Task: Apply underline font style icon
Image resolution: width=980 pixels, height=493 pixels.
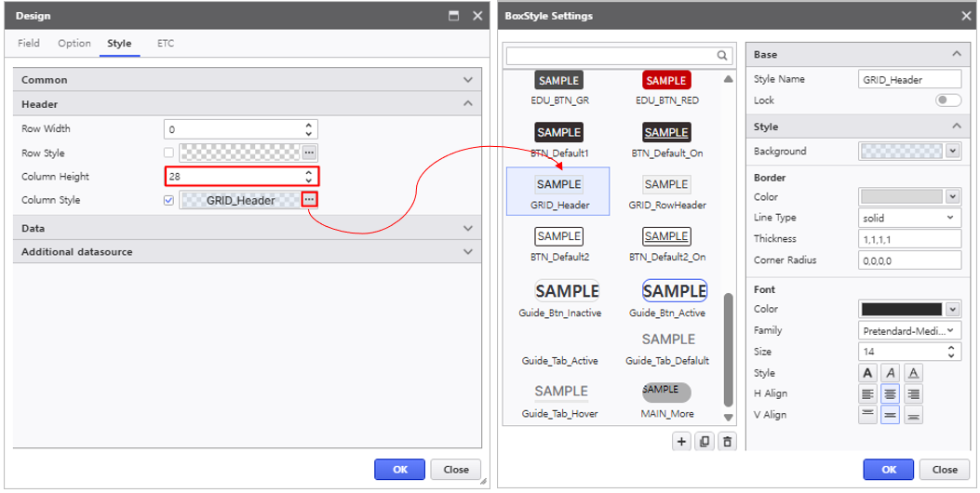Action: click(913, 373)
